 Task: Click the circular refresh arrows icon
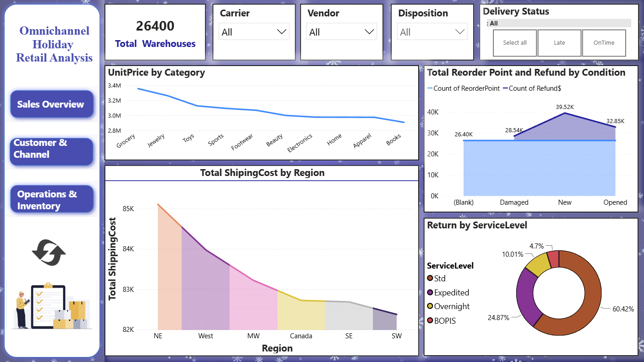[49, 253]
